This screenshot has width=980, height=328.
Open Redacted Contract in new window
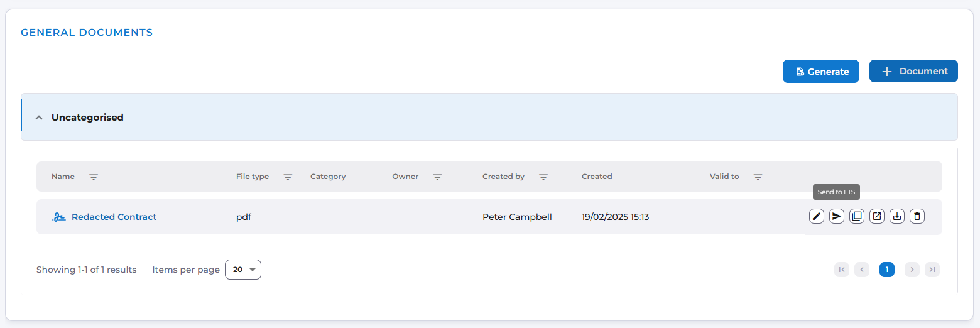click(x=877, y=217)
